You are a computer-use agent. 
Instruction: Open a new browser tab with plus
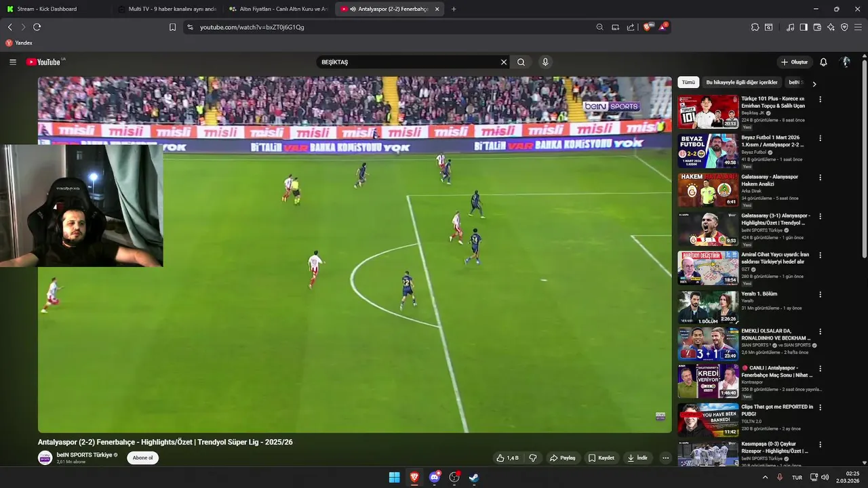point(454,9)
